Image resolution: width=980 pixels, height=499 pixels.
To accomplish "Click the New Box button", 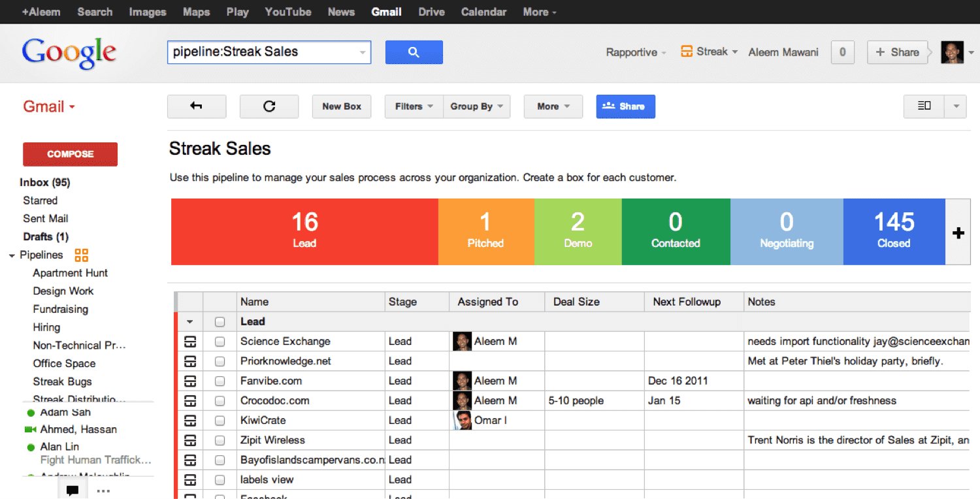I will [x=341, y=106].
